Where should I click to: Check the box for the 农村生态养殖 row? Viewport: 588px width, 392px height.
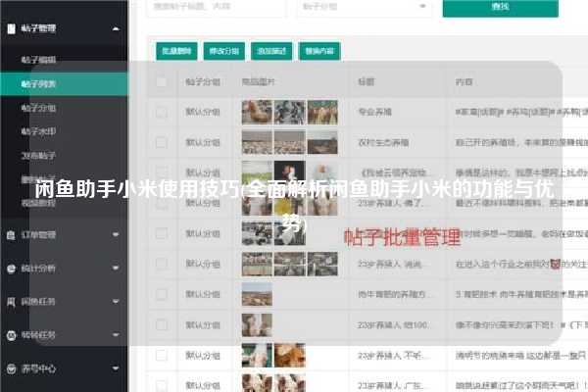coord(162,142)
